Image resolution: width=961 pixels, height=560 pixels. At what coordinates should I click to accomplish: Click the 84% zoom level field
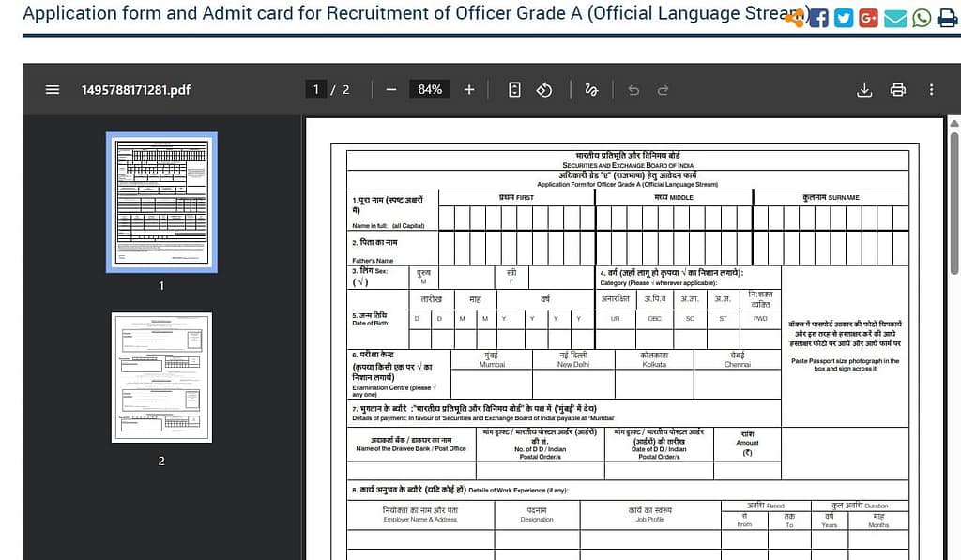click(430, 89)
